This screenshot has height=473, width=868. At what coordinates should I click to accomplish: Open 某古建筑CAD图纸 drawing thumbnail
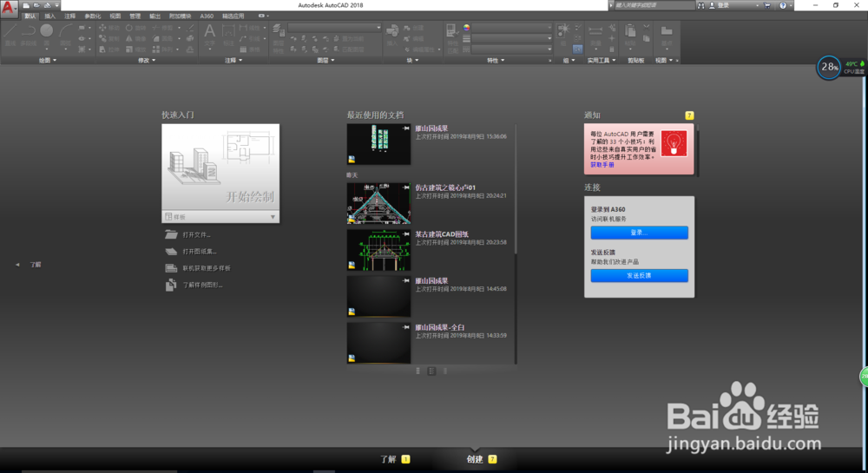tap(378, 250)
